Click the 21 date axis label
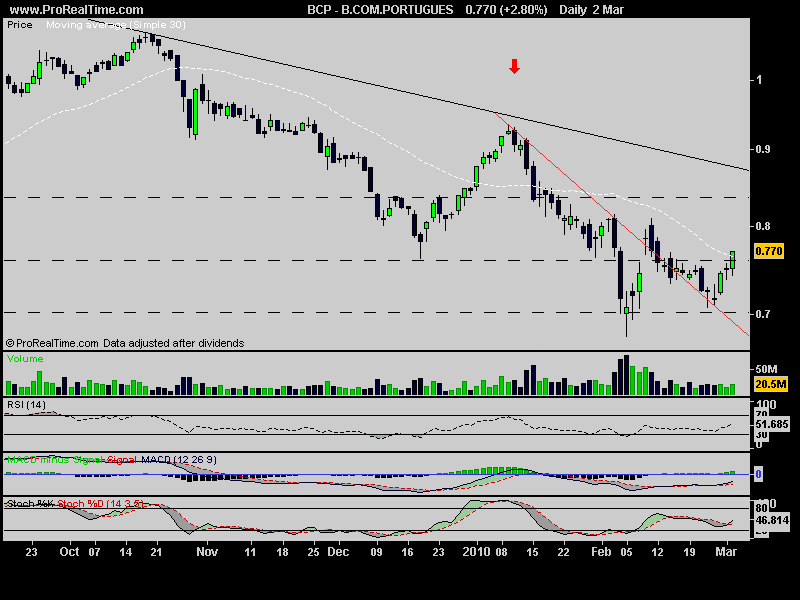 157,552
